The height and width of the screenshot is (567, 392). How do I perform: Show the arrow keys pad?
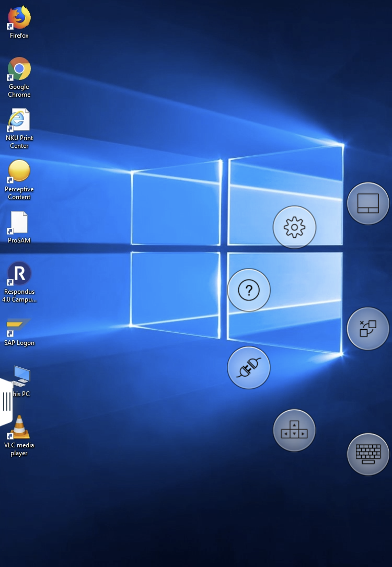294,430
